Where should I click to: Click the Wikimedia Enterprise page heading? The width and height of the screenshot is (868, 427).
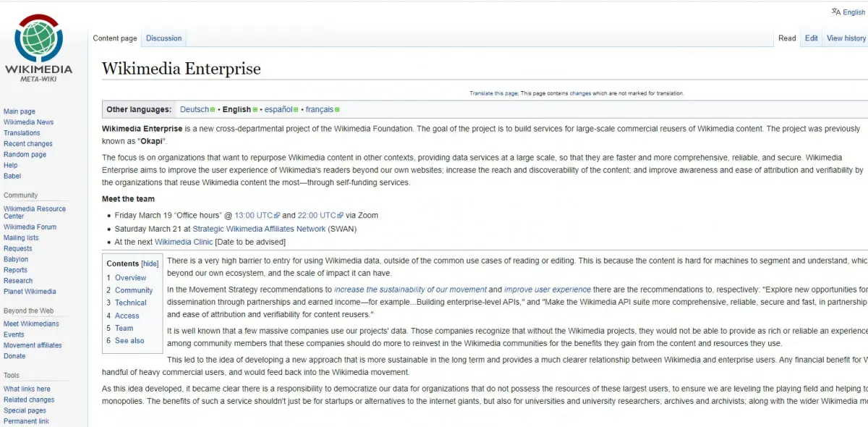[181, 69]
